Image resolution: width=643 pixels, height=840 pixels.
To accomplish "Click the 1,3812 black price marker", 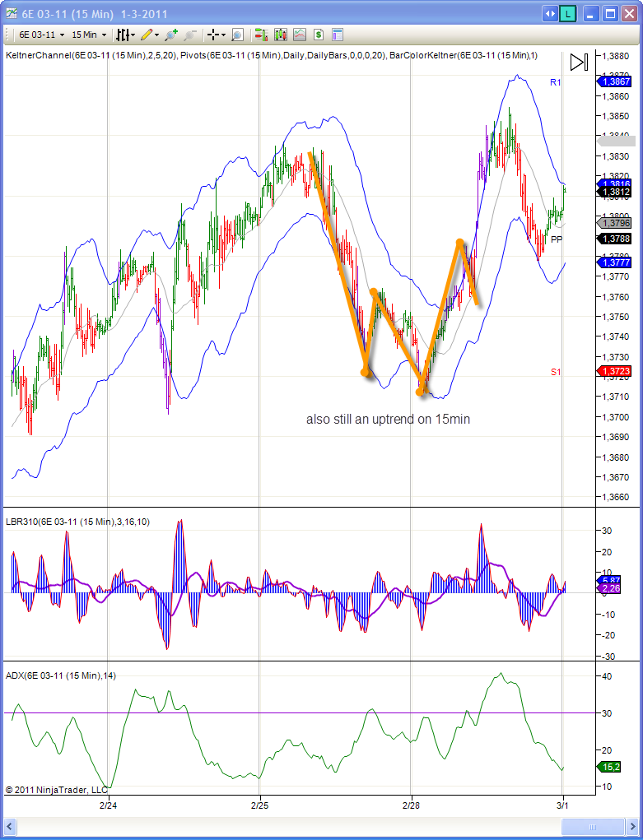I will pyautogui.click(x=614, y=192).
